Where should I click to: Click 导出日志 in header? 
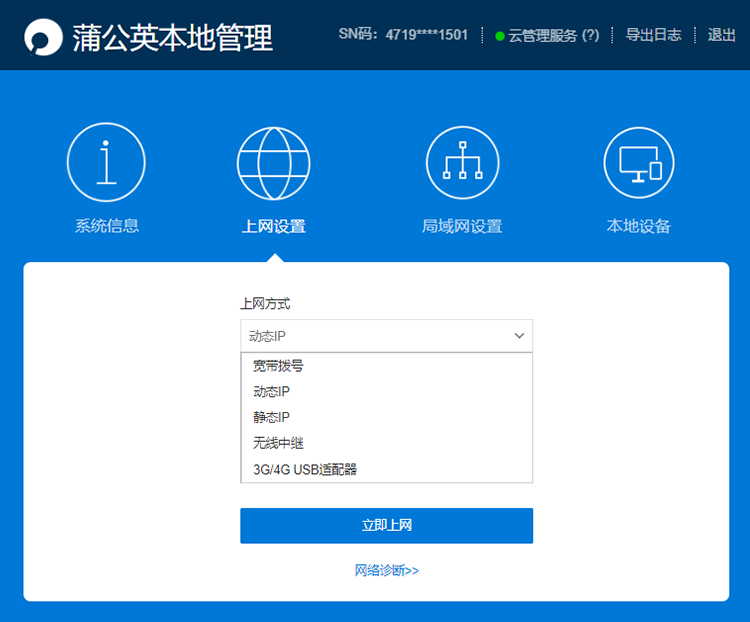click(x=653, y=35)
